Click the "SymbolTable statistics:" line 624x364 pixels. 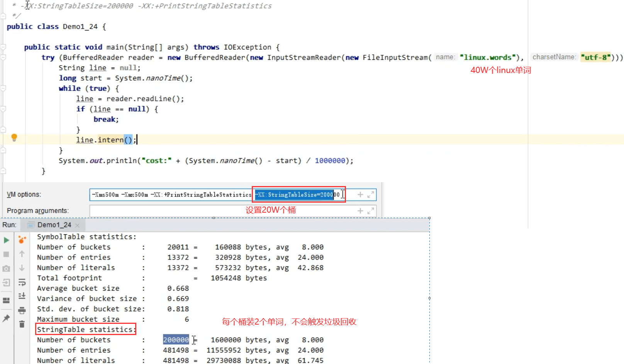point(86,237)
